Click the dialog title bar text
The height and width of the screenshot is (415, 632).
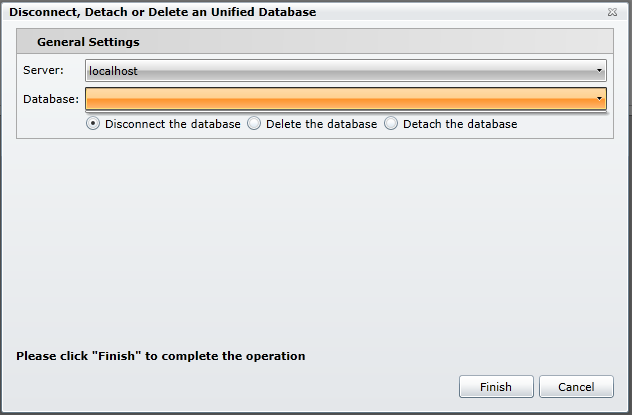(x=162, y=12)
